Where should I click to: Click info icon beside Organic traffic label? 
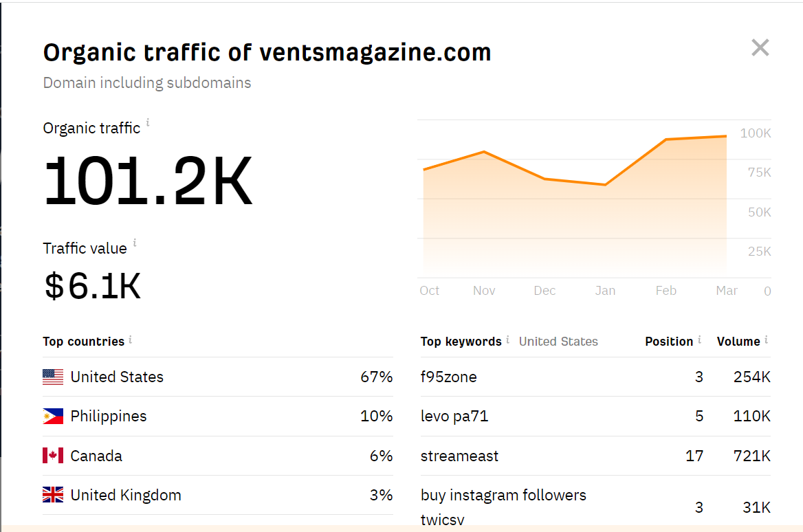148,124
